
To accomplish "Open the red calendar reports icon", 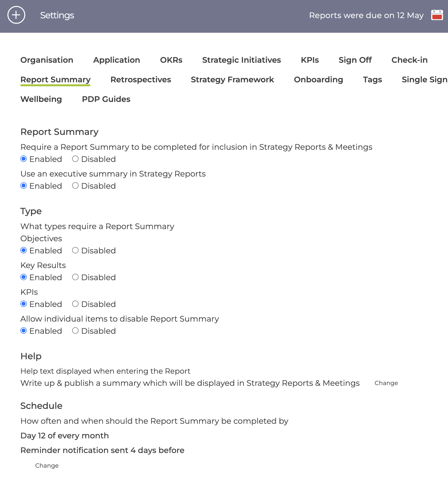I will [x=437, y=15].
